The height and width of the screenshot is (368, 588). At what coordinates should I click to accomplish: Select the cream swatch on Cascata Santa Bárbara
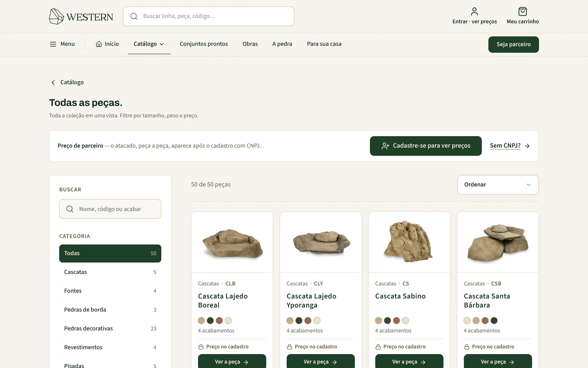[467, 321]
